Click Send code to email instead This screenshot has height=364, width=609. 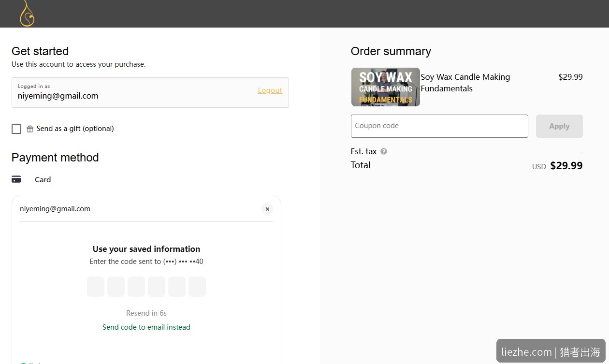click(x=146, y=327)
